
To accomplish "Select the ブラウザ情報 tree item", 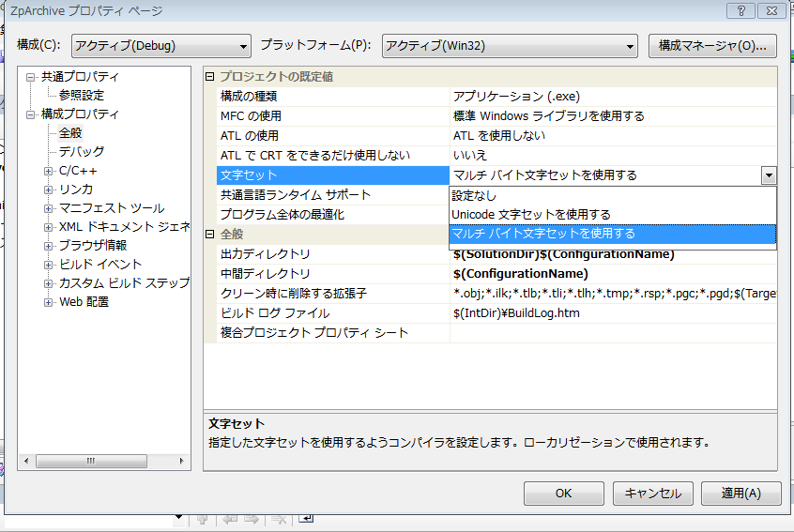I will pos(93,246).
